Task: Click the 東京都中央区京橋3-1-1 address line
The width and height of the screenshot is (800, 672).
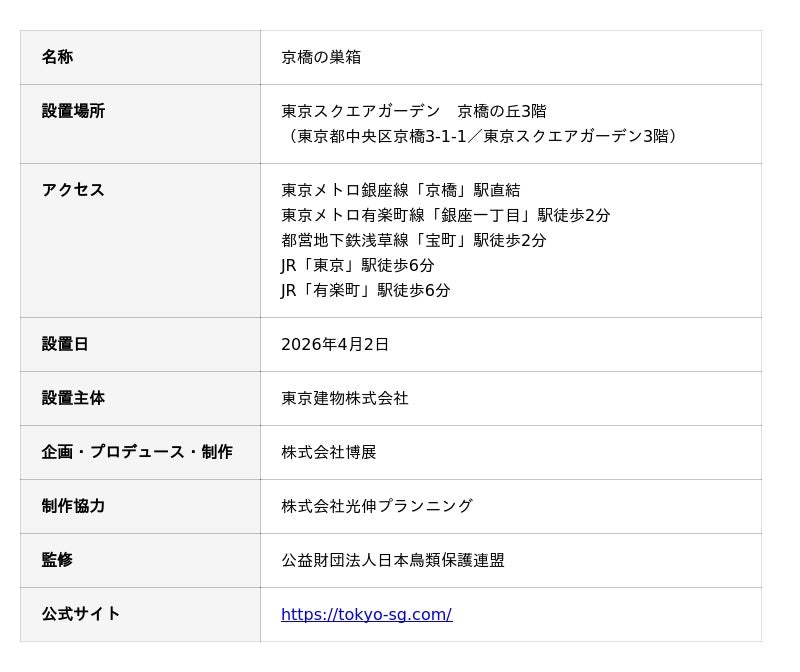Action: [x=482, y=136]
